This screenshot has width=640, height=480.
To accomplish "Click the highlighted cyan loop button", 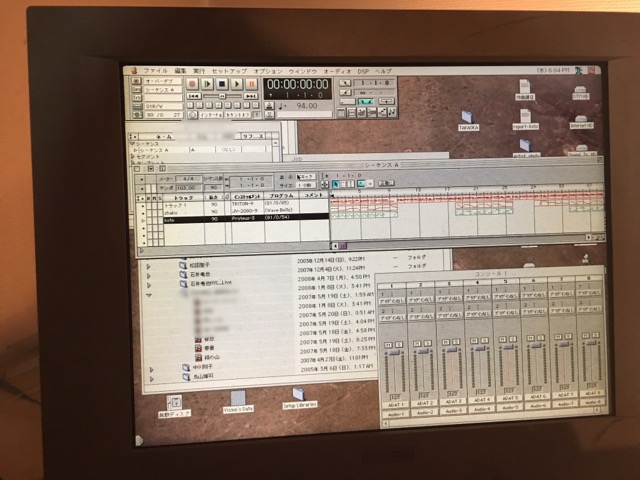I will [x=365, y=101].
